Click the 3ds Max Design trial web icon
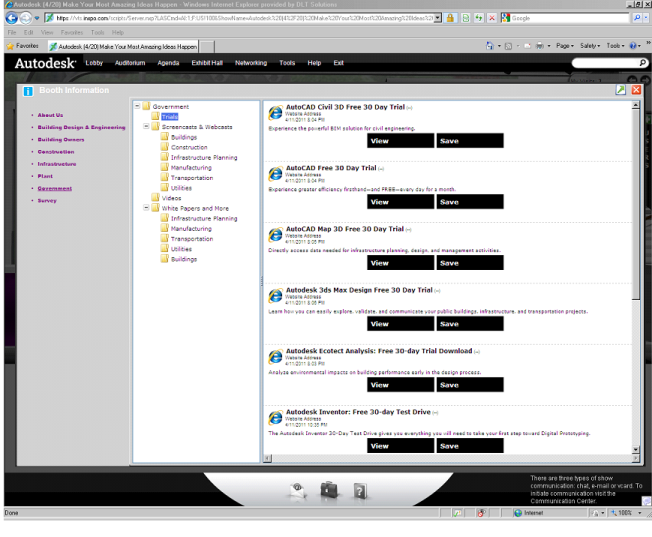 pos(275,296)
